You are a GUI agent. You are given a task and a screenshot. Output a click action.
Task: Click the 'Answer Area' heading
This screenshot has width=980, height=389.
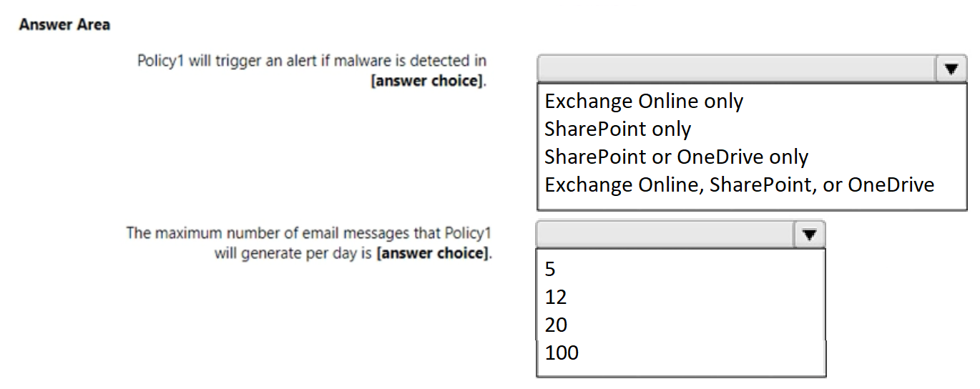[64, 25]
